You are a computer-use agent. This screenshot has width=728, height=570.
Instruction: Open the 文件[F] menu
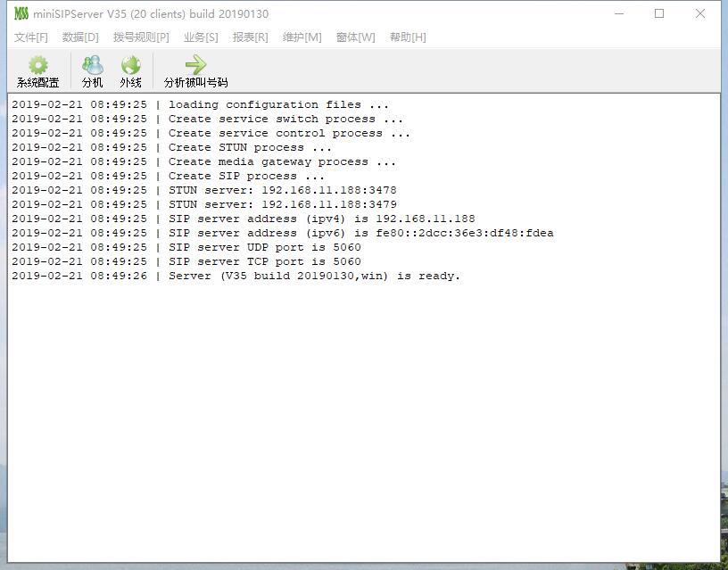(x=30, y=37)
